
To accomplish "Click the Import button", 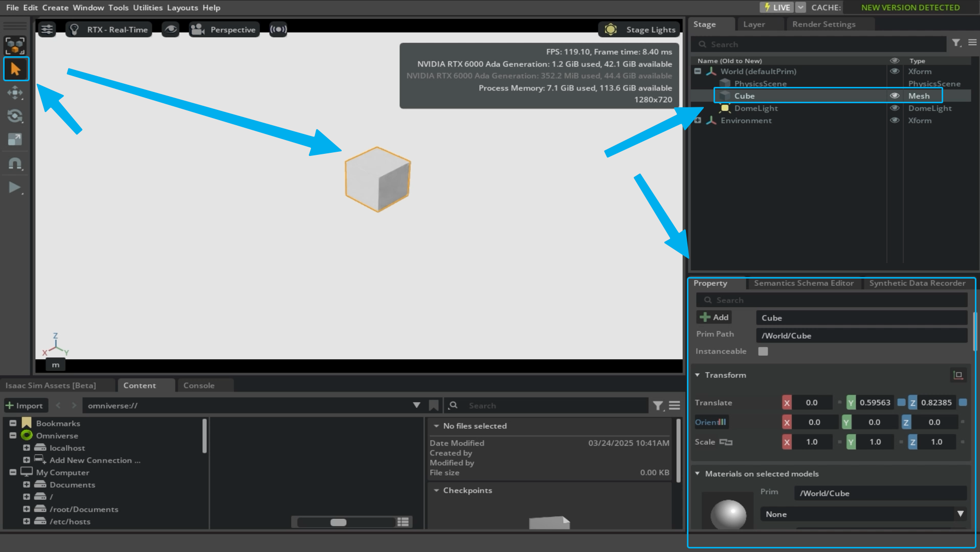I will pyautogui.click(x=25, y=406).
